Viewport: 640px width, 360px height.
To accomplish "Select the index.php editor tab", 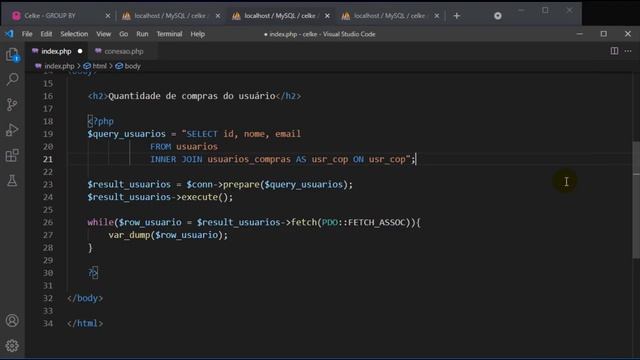I will tap(56, 51).
